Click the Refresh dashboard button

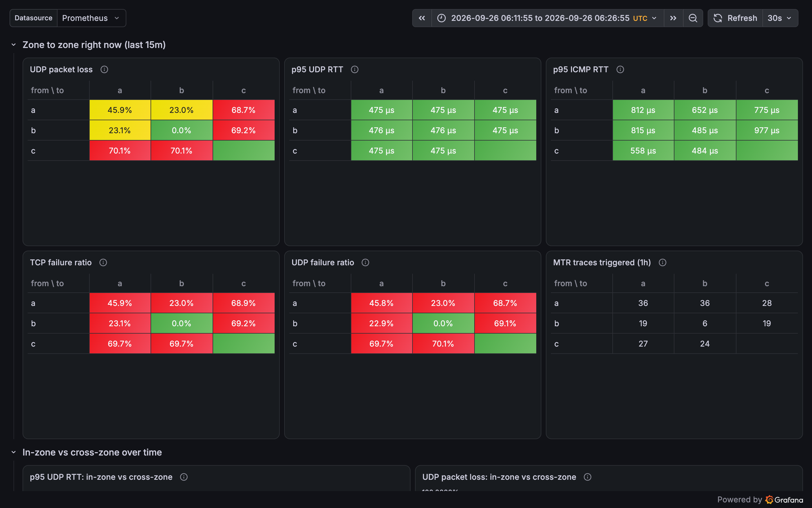[x=735, y=18]
